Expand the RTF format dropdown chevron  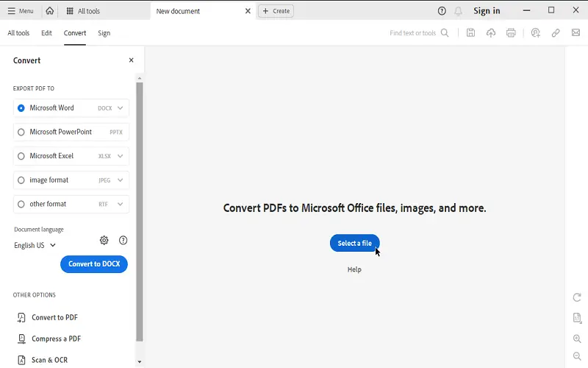pos(120,205)
